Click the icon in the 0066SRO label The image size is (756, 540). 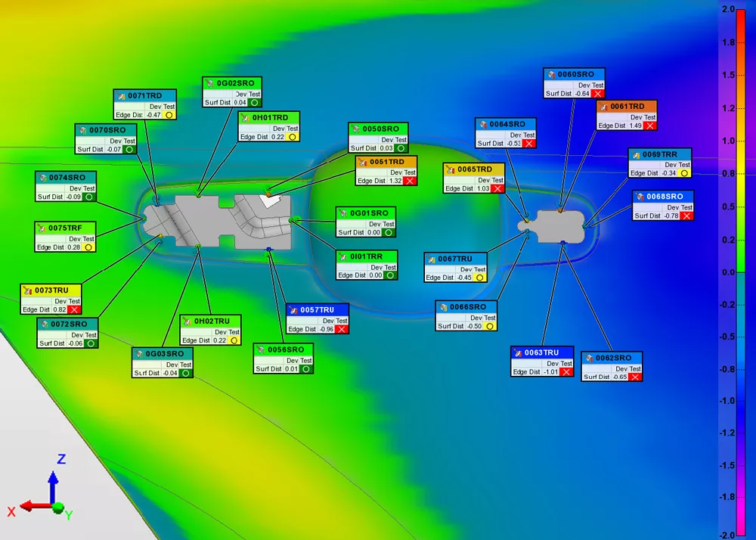(443, 306)
